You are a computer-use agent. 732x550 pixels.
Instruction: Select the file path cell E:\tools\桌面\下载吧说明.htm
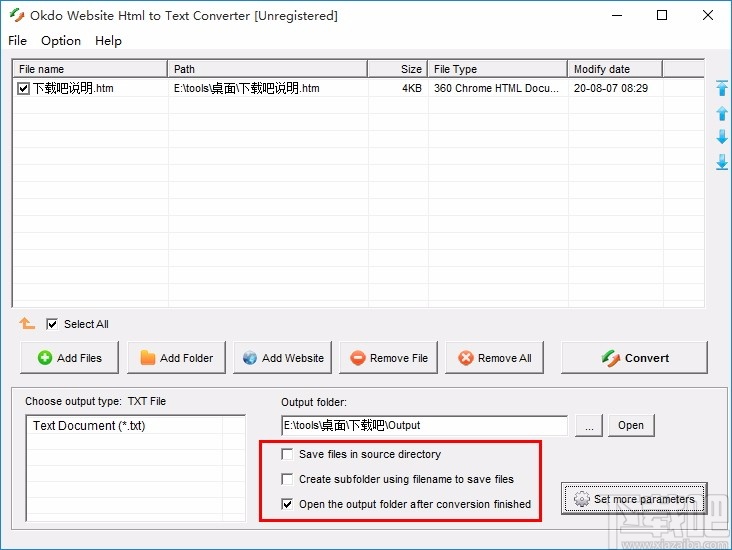(246, 88)
